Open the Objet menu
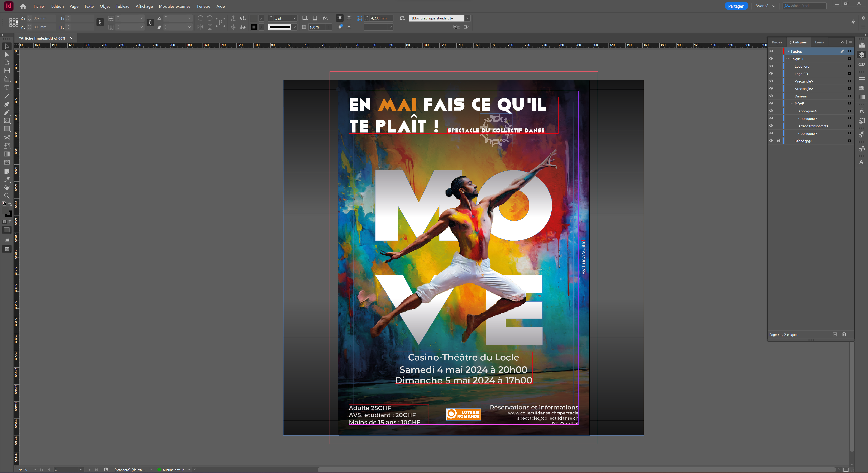The width and height of the screenshot is (868, 473). click(104, 6)
